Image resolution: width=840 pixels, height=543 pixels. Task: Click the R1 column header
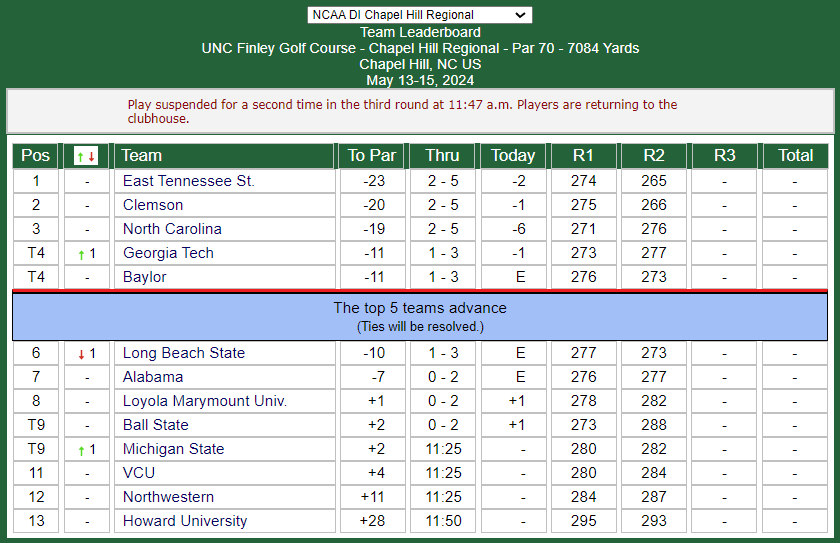[x=583, y=156]
